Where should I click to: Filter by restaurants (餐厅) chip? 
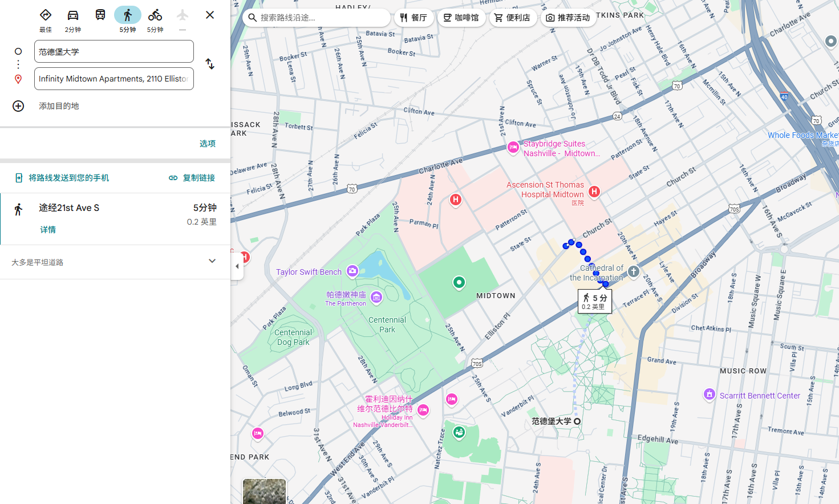[414, 18]
